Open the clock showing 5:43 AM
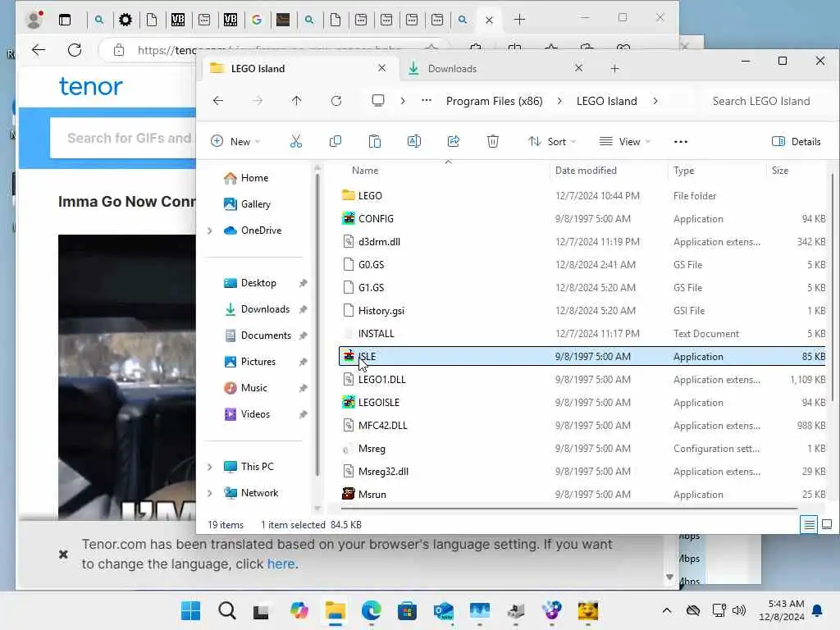 (782, 610)
